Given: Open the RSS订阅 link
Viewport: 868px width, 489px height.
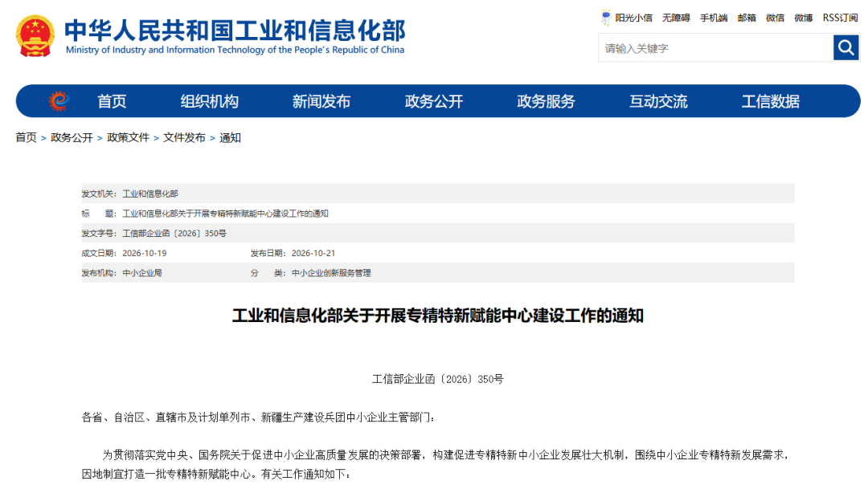Looking at the screenshot, I should [x=840, y=18].
